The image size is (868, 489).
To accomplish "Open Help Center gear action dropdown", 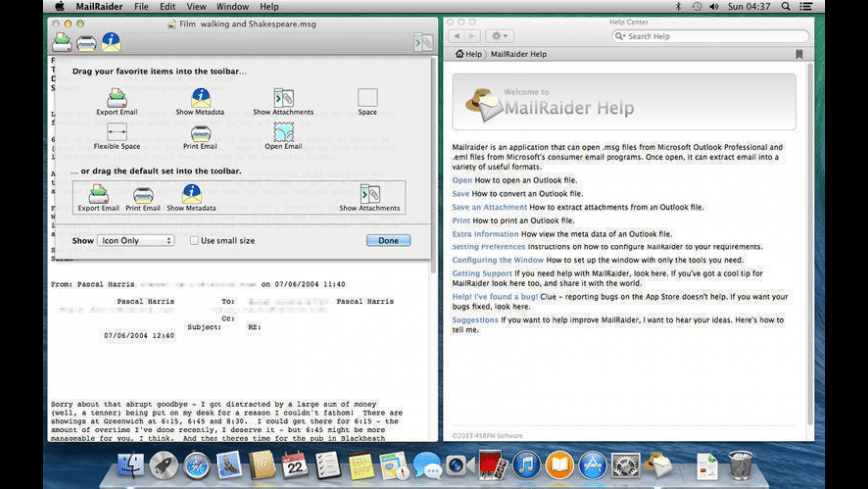I will [499, 36].
